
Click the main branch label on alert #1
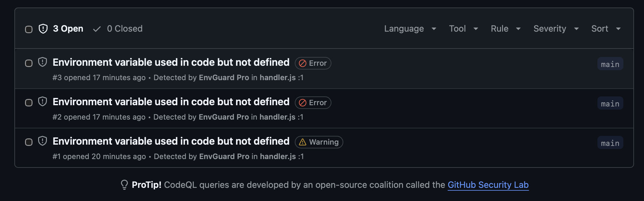click(610, 142)
